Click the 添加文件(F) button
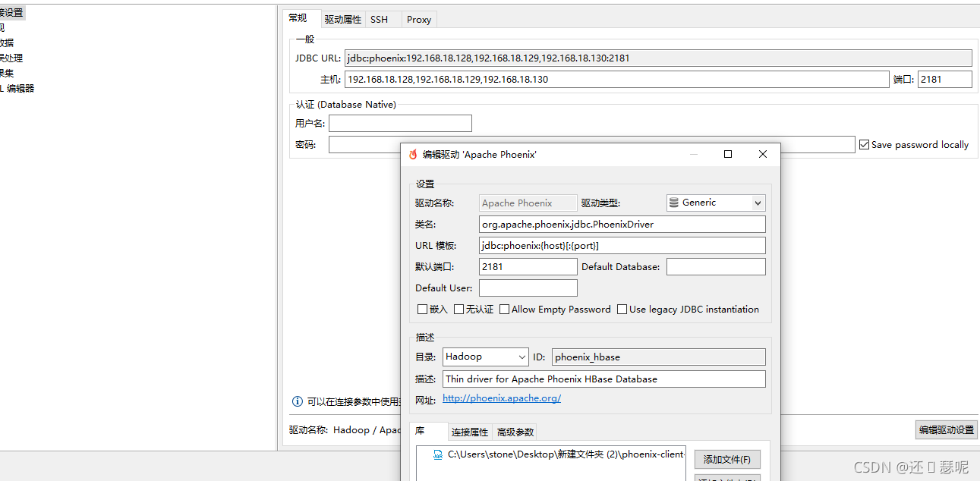Image resolution: width=980 pixels, height=481 pixels. click(727, 459)
